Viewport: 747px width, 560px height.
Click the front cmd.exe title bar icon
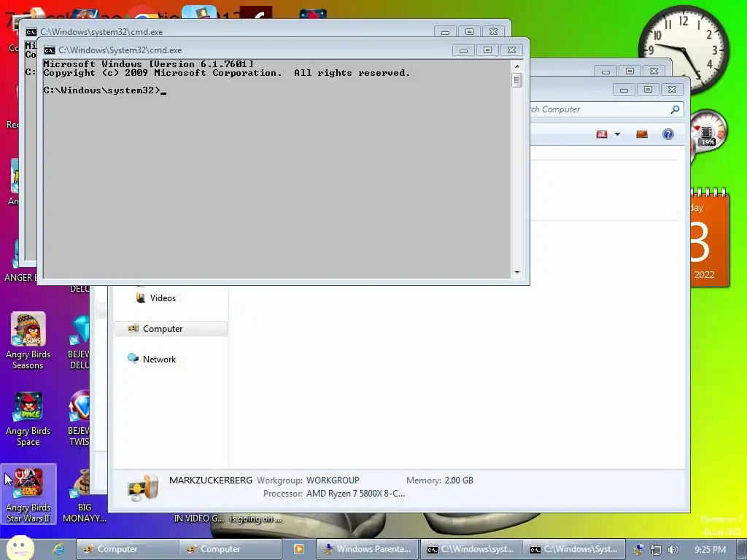click(x=49, y=50)
